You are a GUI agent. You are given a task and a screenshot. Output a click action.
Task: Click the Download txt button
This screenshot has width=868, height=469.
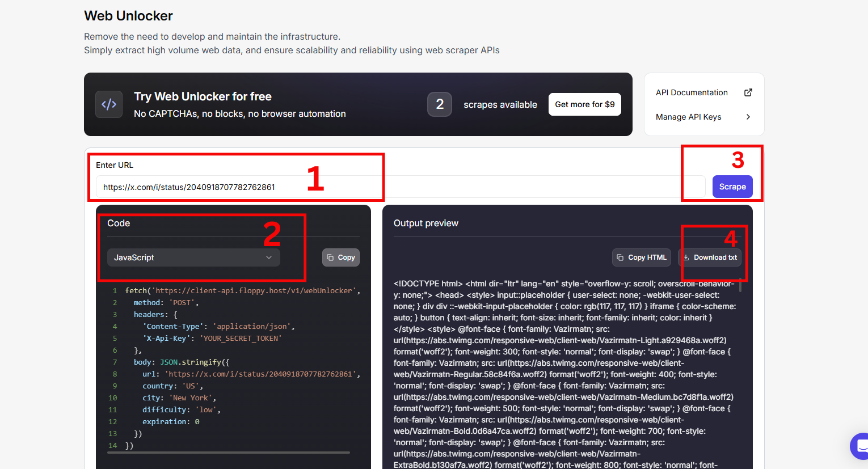tap(710, 257)
